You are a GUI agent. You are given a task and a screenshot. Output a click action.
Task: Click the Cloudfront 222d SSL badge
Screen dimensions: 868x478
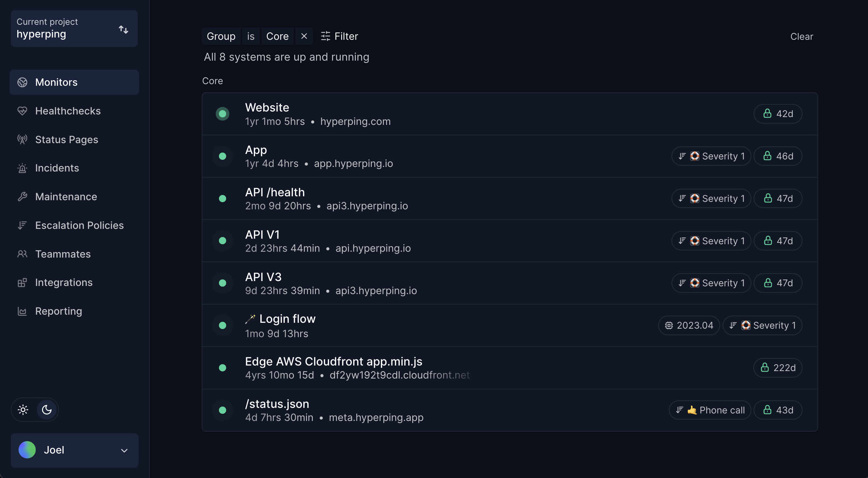(x=778, y=368)
